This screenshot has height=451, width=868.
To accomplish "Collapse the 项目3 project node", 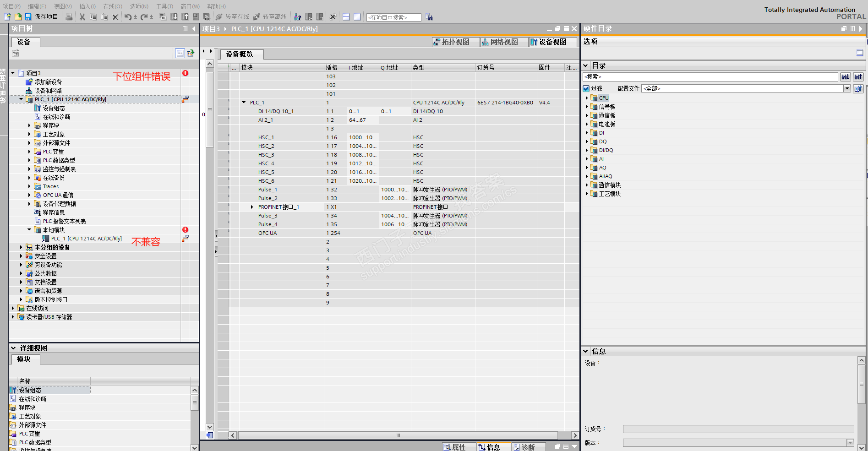I will point(13,73).
